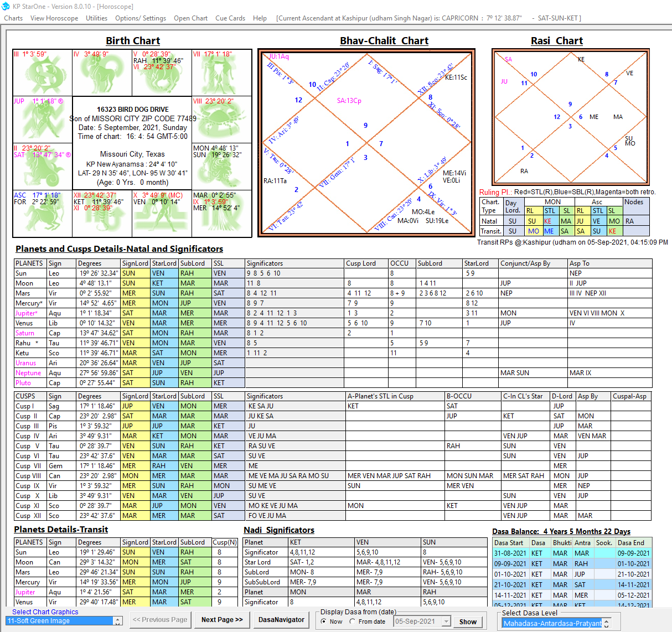
Task: Click the Cancer crab image in Birth Chart
Action: 221,120
